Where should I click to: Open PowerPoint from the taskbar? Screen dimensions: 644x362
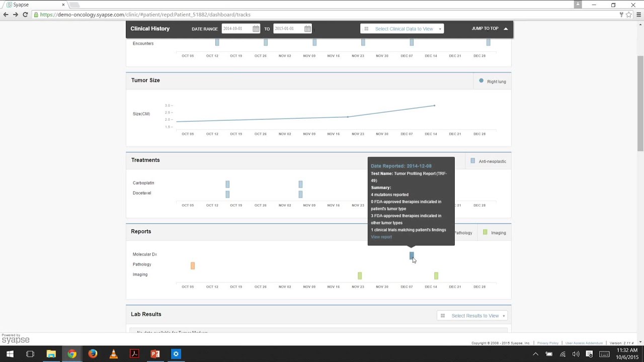[x=155, y=354]
